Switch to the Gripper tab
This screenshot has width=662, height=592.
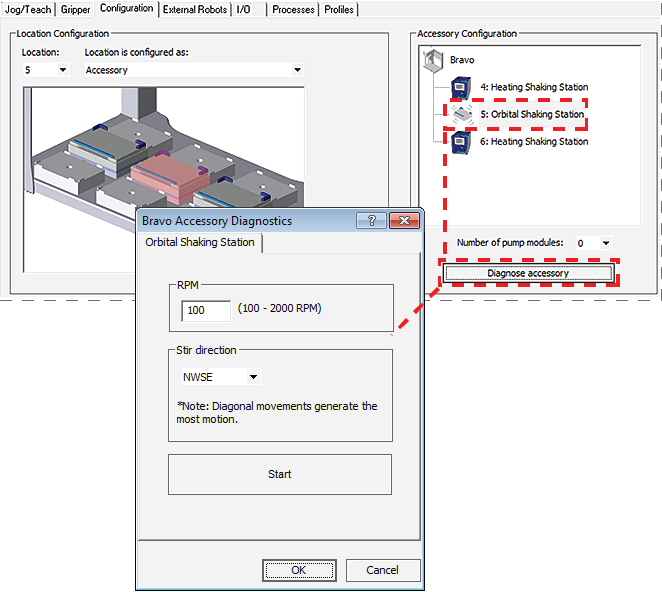click(x=76, y=10)
